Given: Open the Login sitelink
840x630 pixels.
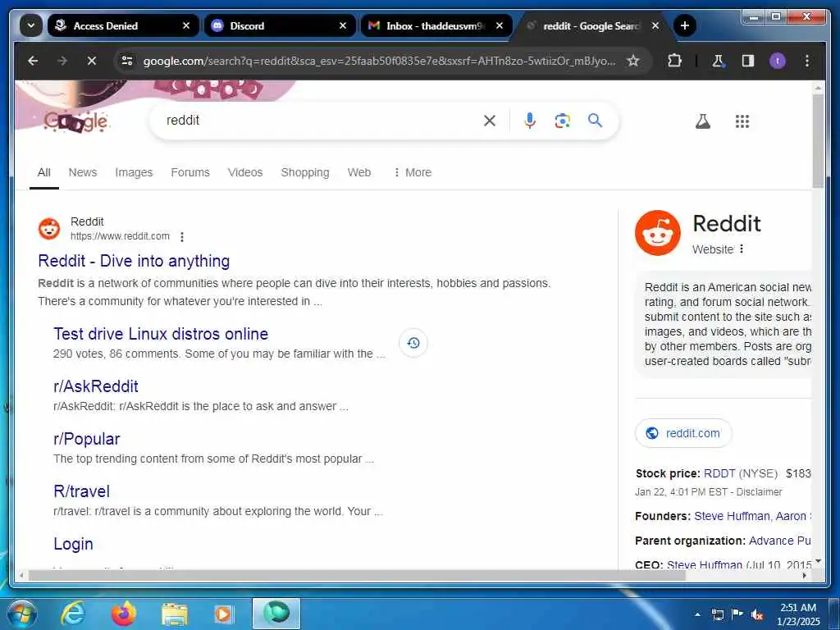Looking at the screenshot, I should [x=73, y=544].
